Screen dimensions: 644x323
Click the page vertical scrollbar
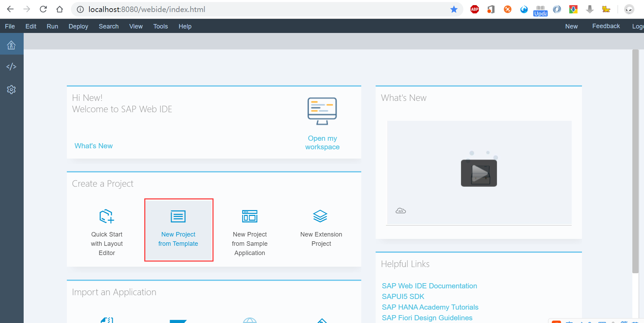pos(635,161)
